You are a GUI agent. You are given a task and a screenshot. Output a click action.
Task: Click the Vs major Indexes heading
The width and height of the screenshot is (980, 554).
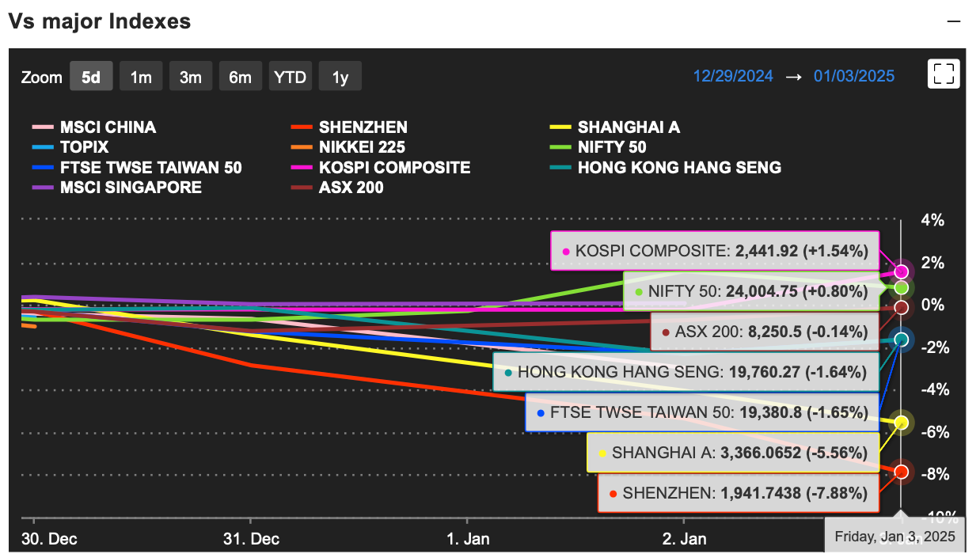[x=100, y=21]
